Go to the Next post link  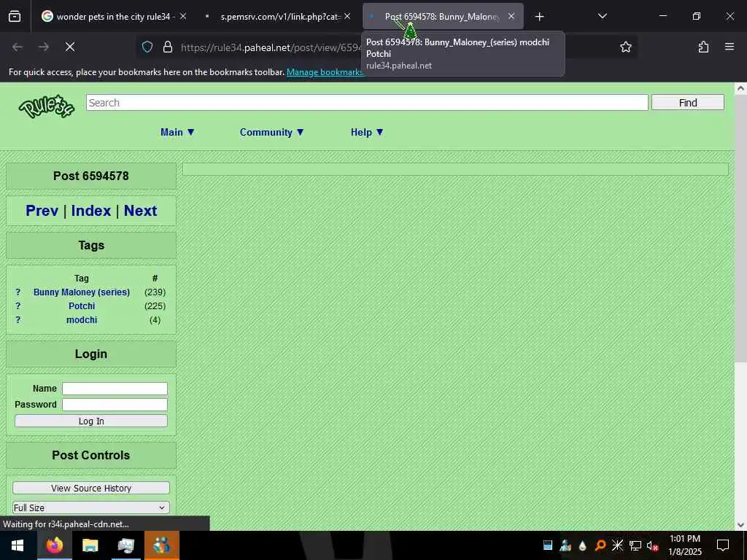pos(140,211)
